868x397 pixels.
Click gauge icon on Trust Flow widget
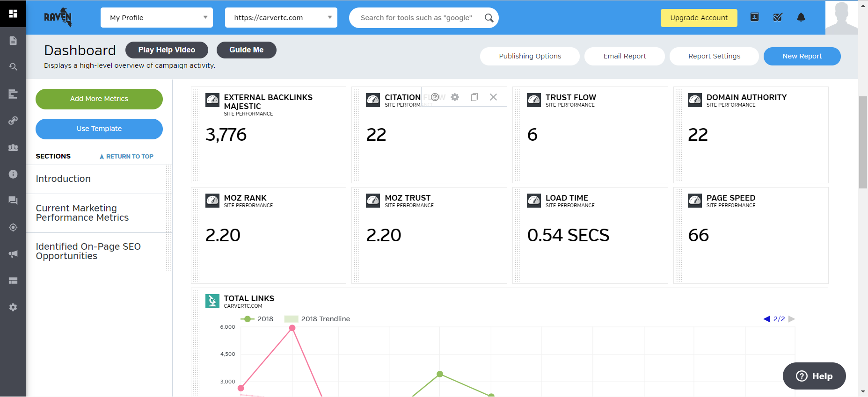coord(534,100)
